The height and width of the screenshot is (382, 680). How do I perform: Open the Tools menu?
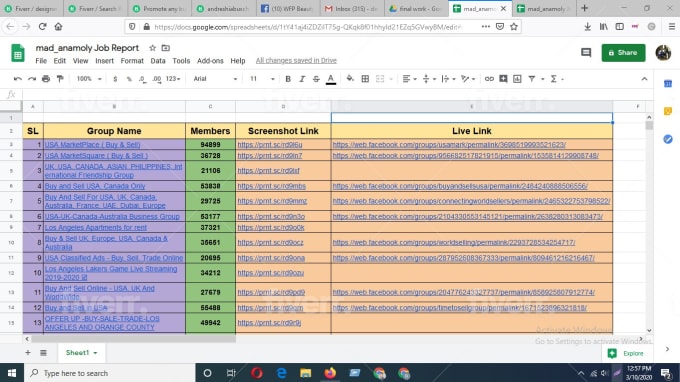(181, 61)
